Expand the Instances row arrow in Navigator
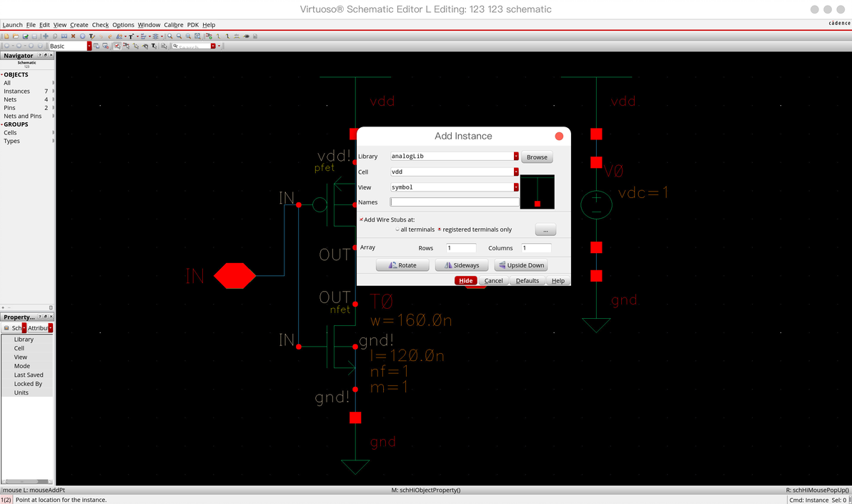The height and width of the screenshot is (504, 852). (53, 92)
